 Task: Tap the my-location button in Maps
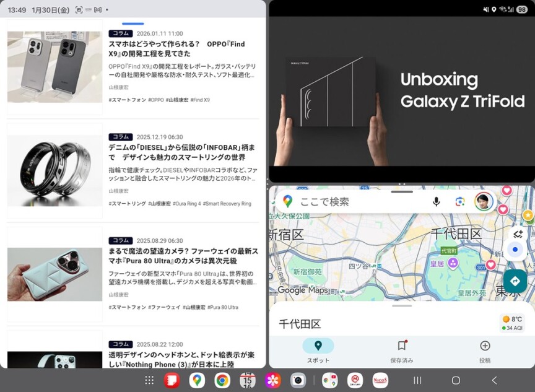coord(515,250)
